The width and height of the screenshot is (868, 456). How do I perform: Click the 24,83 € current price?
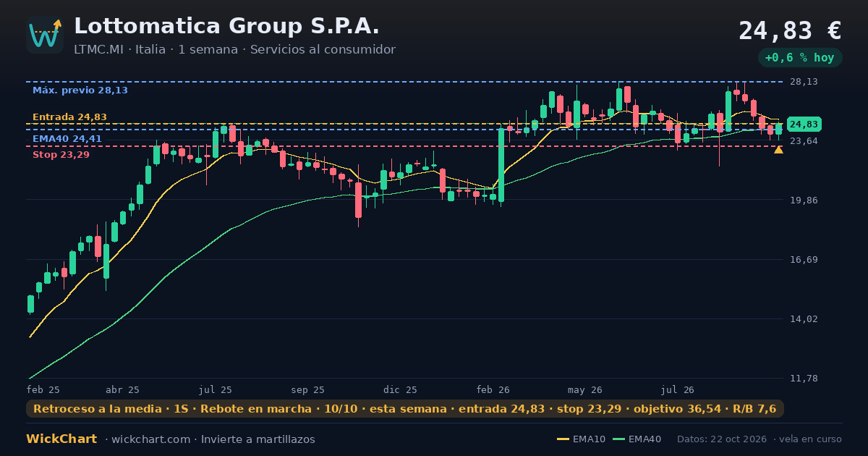[790, 30]
